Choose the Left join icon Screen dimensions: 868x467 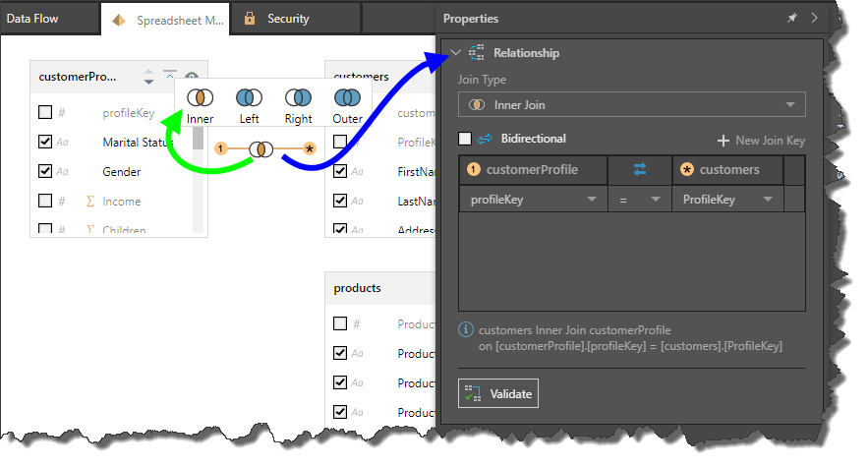(249, 98)
